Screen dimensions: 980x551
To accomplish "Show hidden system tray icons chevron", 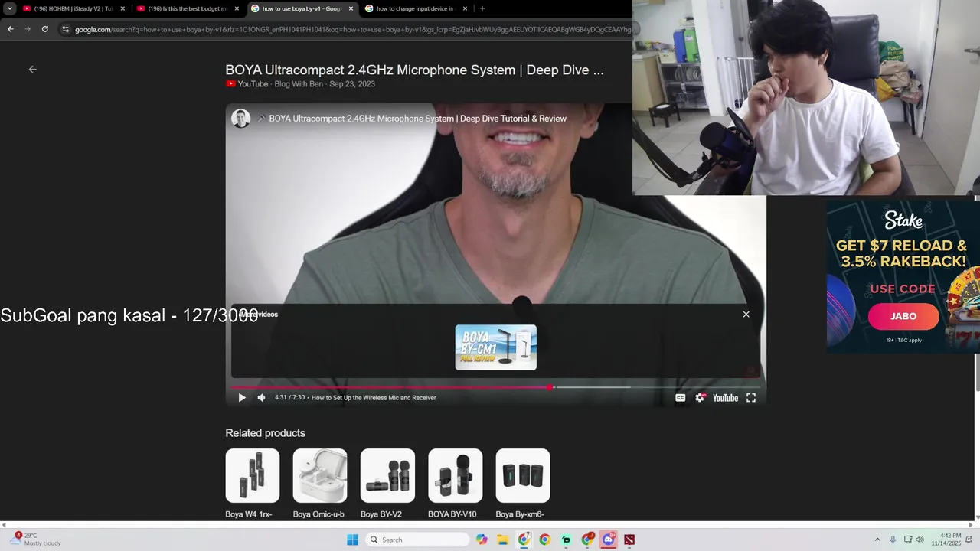I will [x=877, y=540].
